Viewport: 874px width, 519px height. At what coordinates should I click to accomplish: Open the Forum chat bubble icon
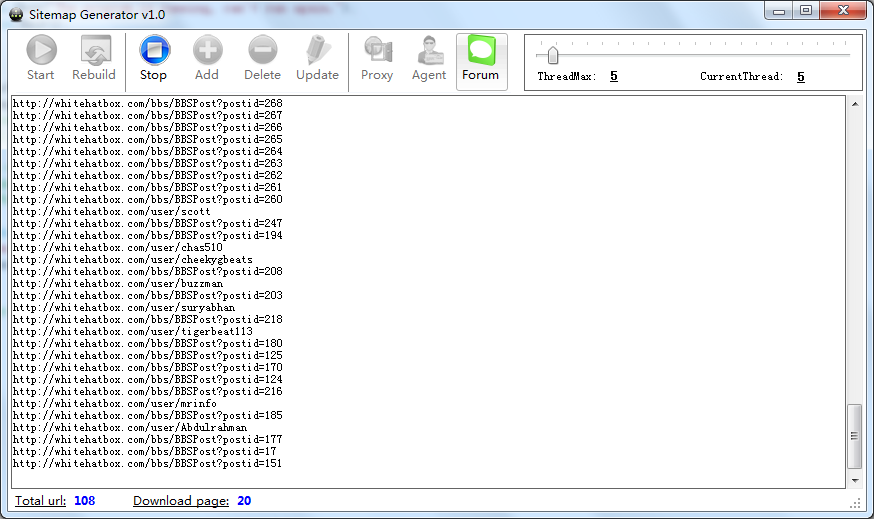click(481, 60)
